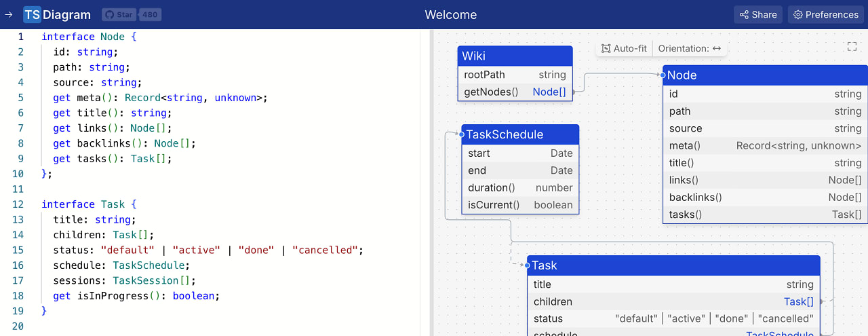This screenshot has height=336, width=868.
Task: Click line number 1 in editor
Action: click(x=21, y=37)
